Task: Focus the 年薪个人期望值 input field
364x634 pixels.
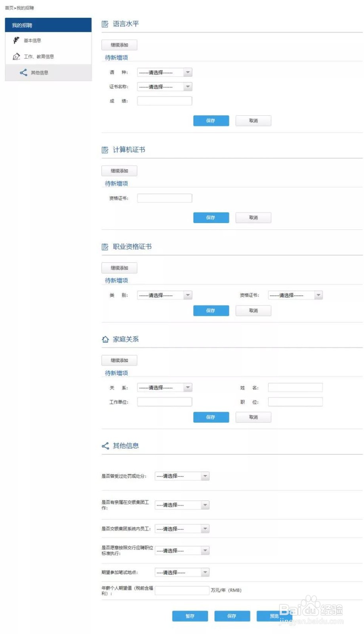Action: pos(182,590)
